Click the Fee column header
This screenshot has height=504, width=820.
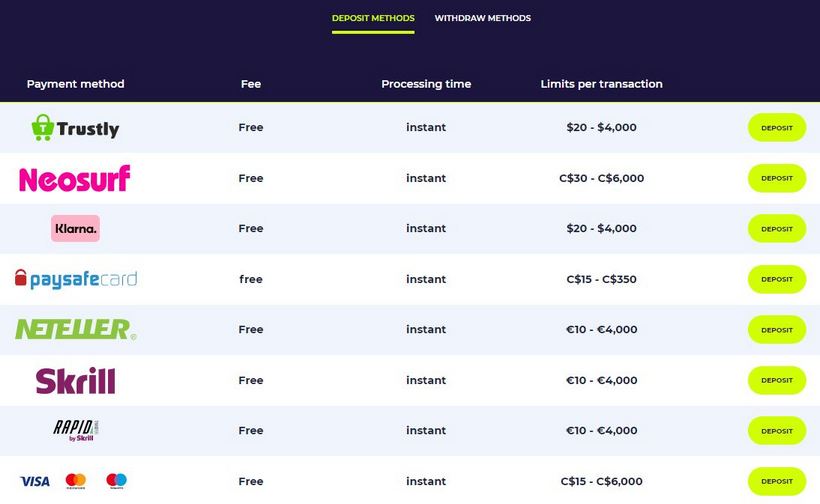tap(250, 84)
